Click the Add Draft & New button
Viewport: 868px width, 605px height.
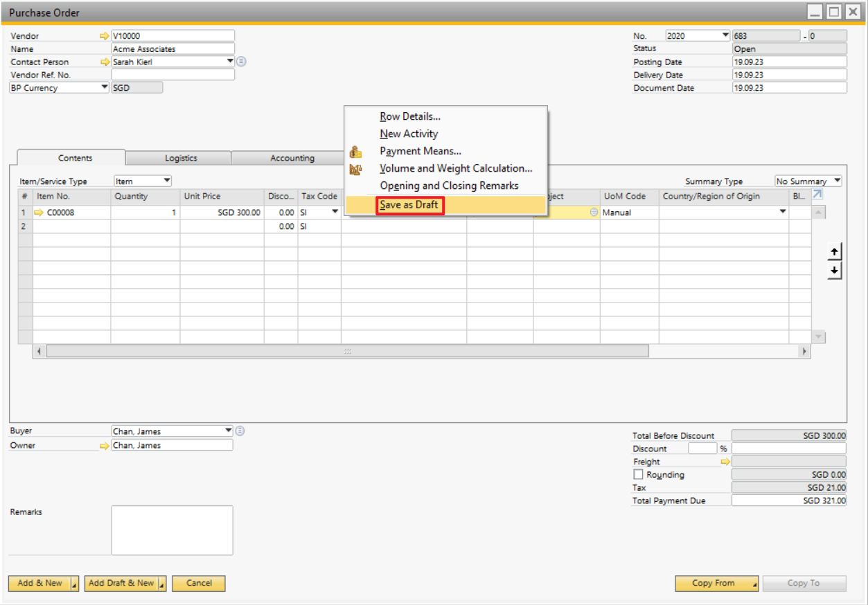(x=121, y=584)
